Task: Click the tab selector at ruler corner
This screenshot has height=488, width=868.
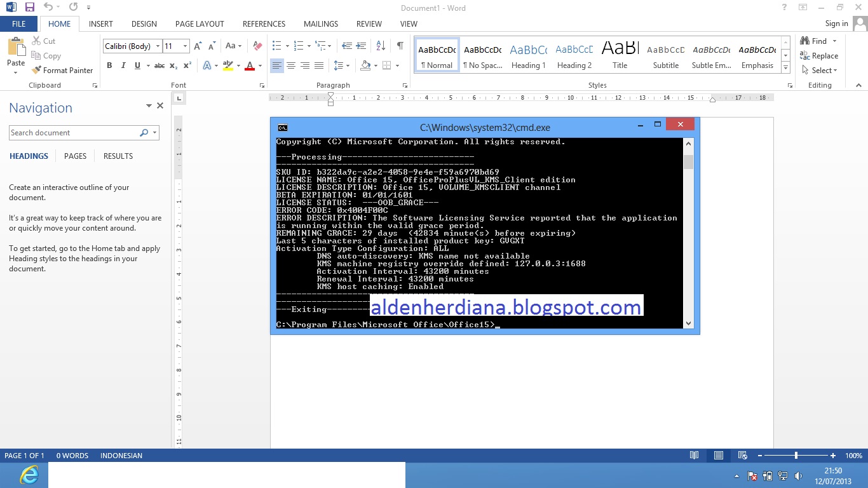Action: click(179, 98)
